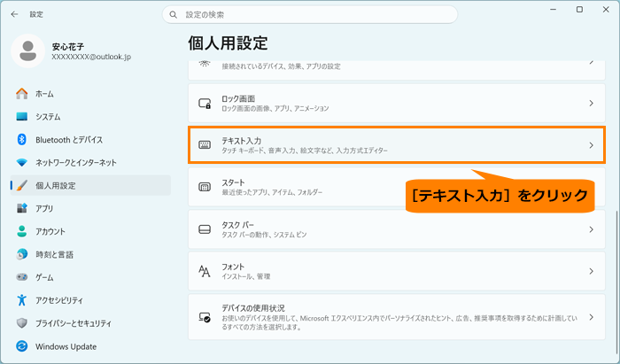Expand the ロック画面 chevron
Screen dimensions: 620x364
(x=591, y=103)
